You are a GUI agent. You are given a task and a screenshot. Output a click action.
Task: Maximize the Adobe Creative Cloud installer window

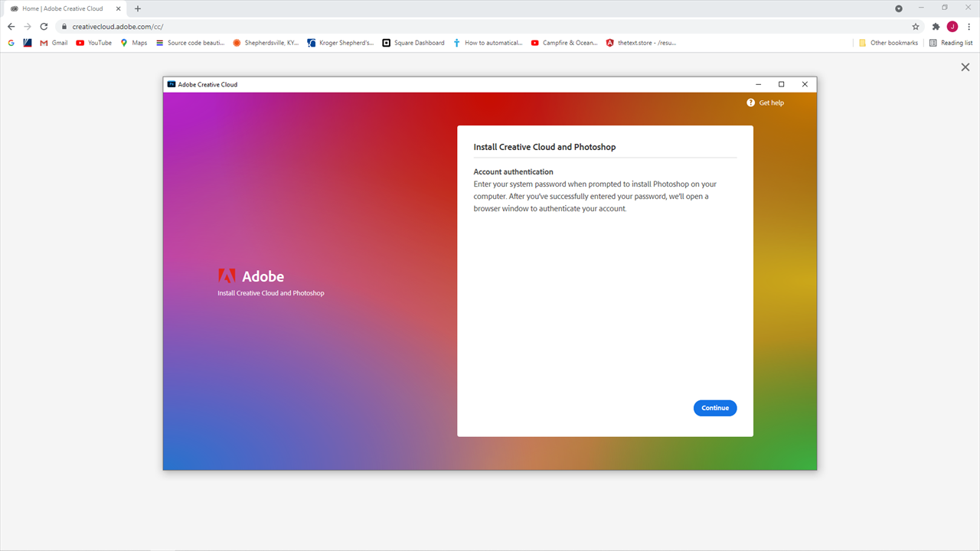coord(781,84)
